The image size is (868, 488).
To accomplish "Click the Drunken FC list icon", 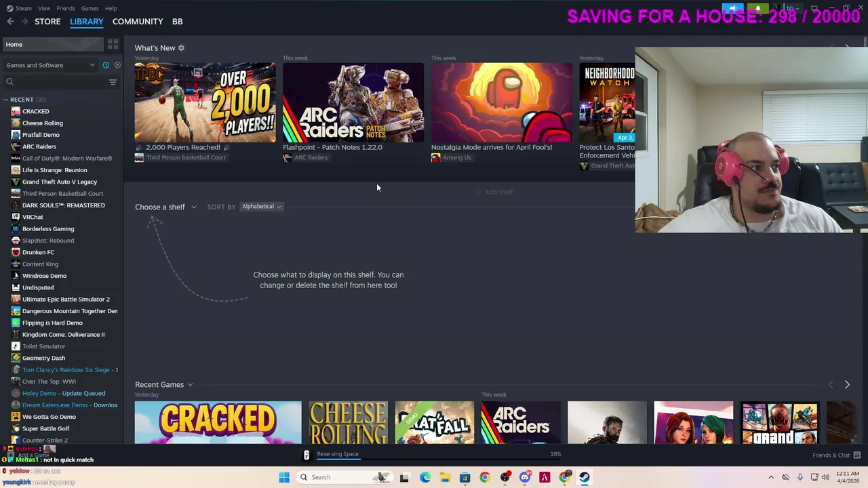I will click(16, 252).
